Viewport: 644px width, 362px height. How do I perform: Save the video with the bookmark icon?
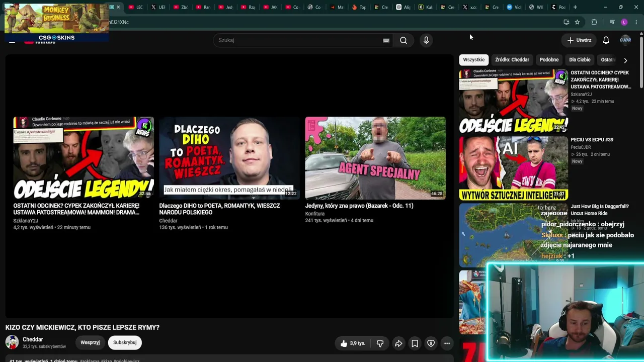415,343
